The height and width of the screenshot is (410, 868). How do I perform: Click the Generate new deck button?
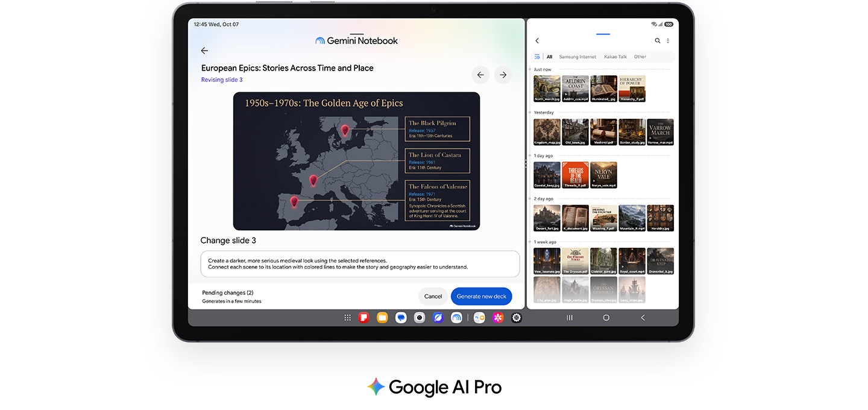482,296
